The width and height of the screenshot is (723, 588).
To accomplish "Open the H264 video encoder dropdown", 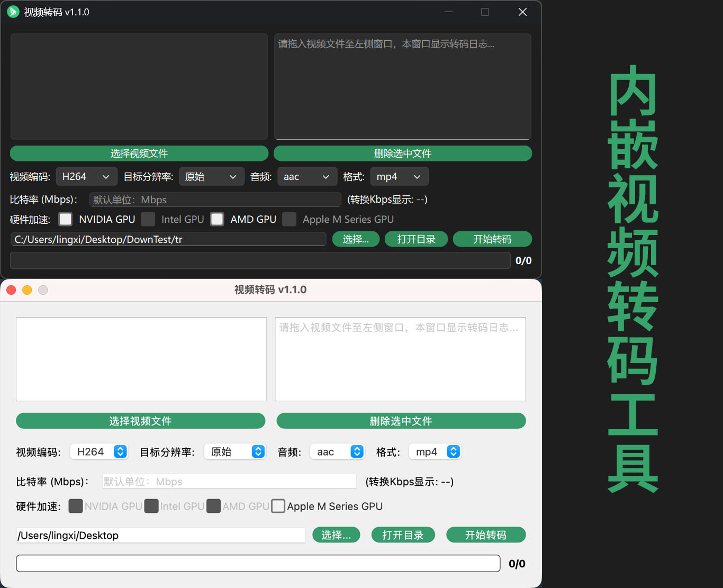I will 86,176.
